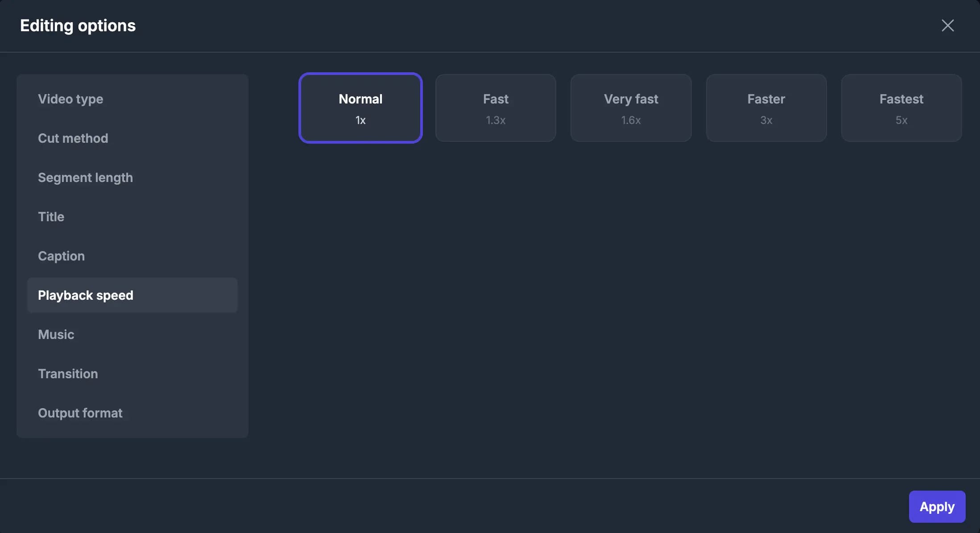Screen dimensions: 980x533
Task: Select the Faster 3x speed card
Action: tap(766, 107)
